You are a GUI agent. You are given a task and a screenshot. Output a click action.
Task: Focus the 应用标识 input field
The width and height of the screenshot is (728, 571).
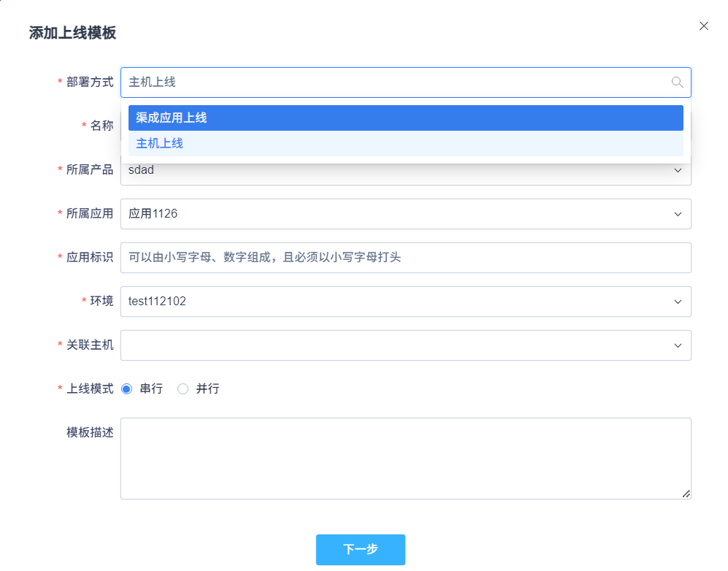pos(405,258)
